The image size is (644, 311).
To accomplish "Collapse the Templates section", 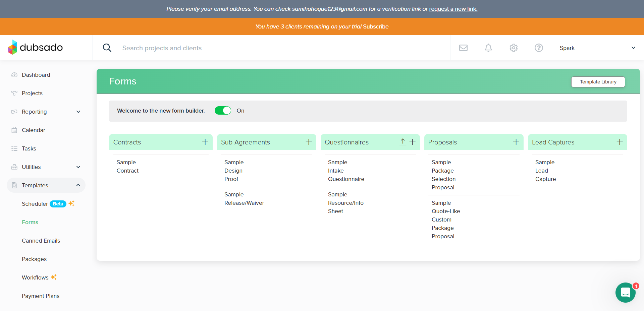I will point(78,185).
